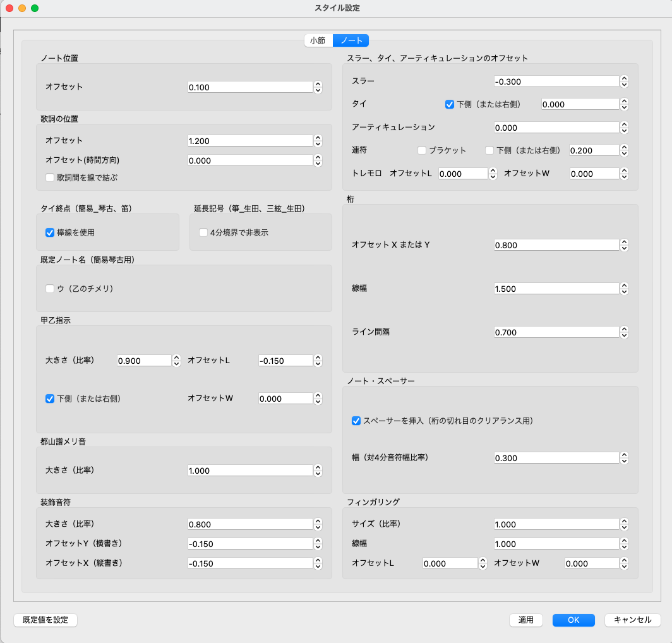Click the アーティキュレーション offset input field
This screenshot has height=643, width=672.
coord(556,128)
